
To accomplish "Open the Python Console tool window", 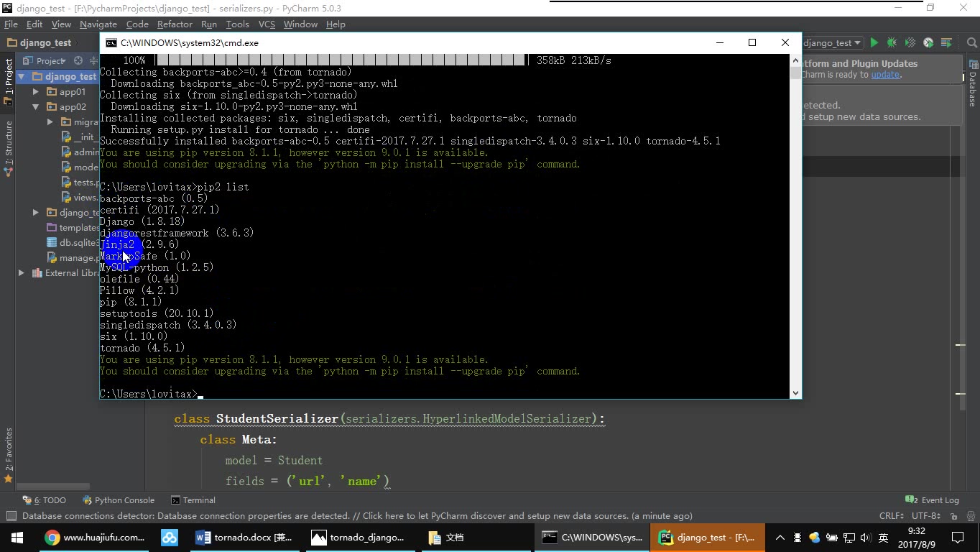I will click(x=119, y=500).
